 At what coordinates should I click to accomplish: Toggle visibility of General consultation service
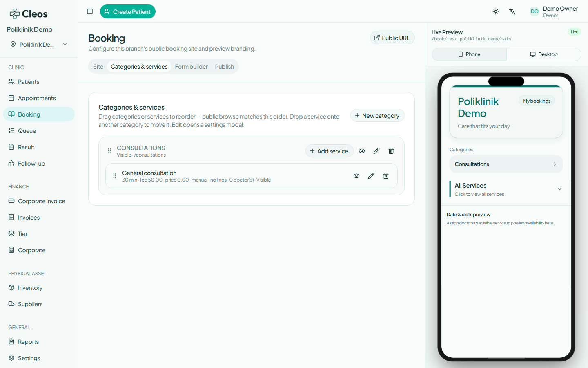coord(356,176)
